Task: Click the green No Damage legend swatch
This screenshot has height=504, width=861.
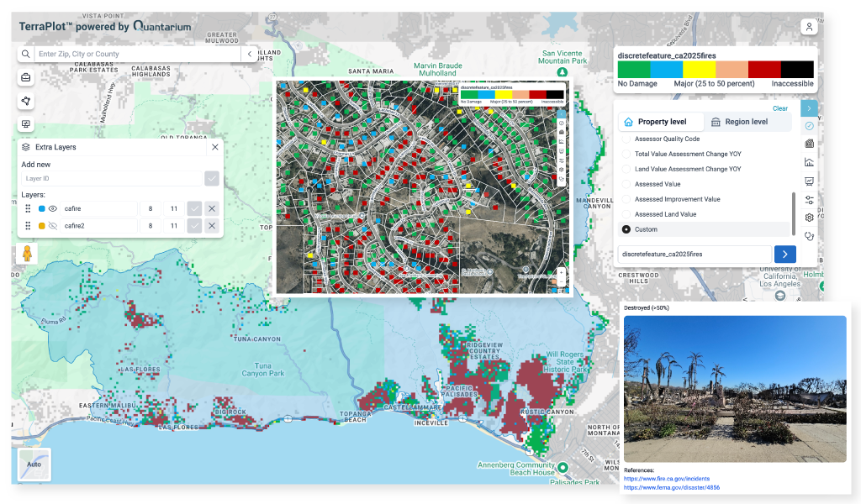Action: click(634, 70)
